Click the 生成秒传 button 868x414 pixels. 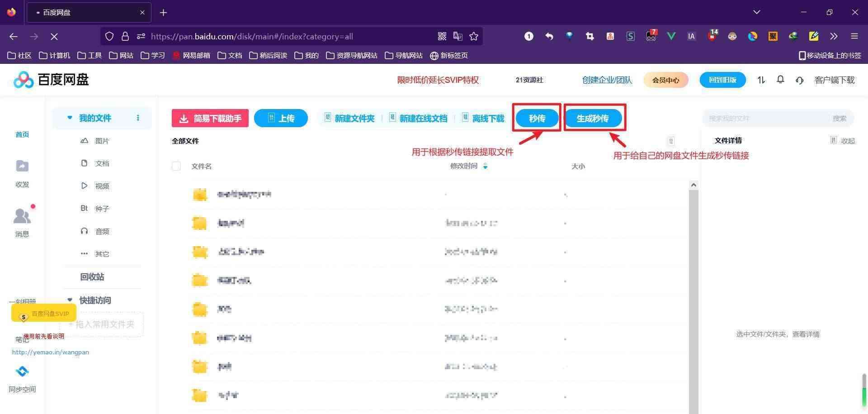tap(593, 118)
